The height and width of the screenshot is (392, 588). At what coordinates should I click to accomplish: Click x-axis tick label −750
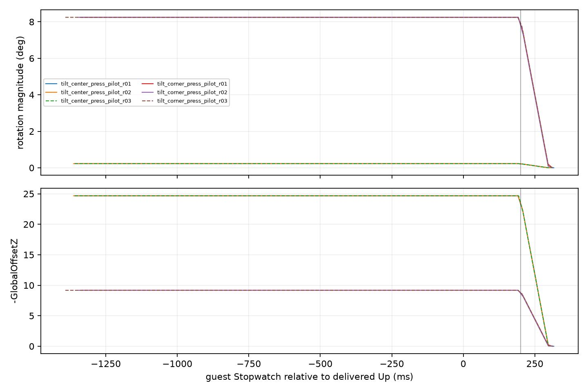click(249, 364)
